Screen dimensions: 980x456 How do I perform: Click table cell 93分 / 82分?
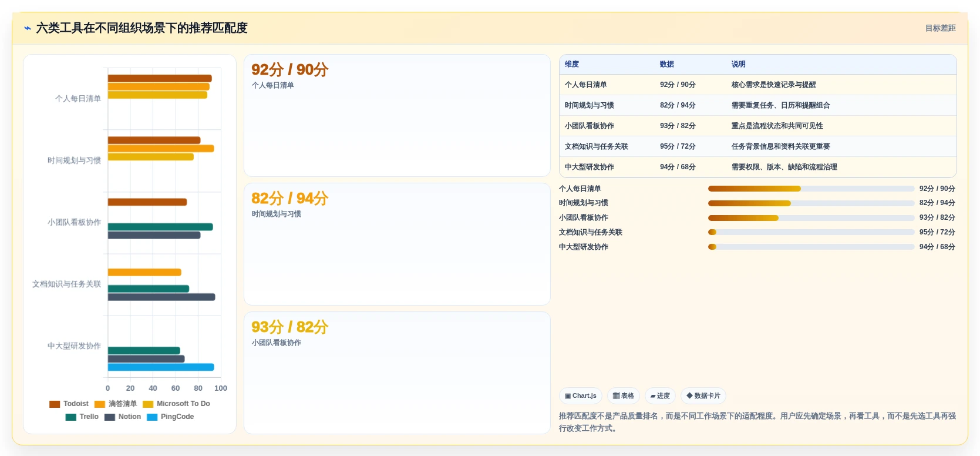678,126
